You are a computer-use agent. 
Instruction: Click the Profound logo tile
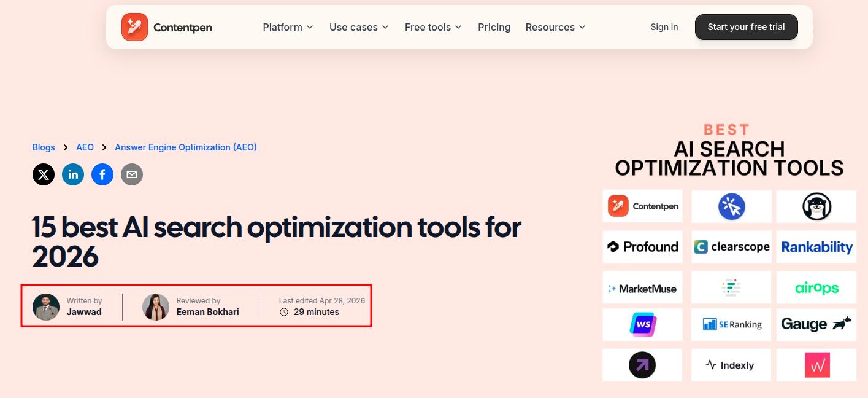tap(642, 247)
